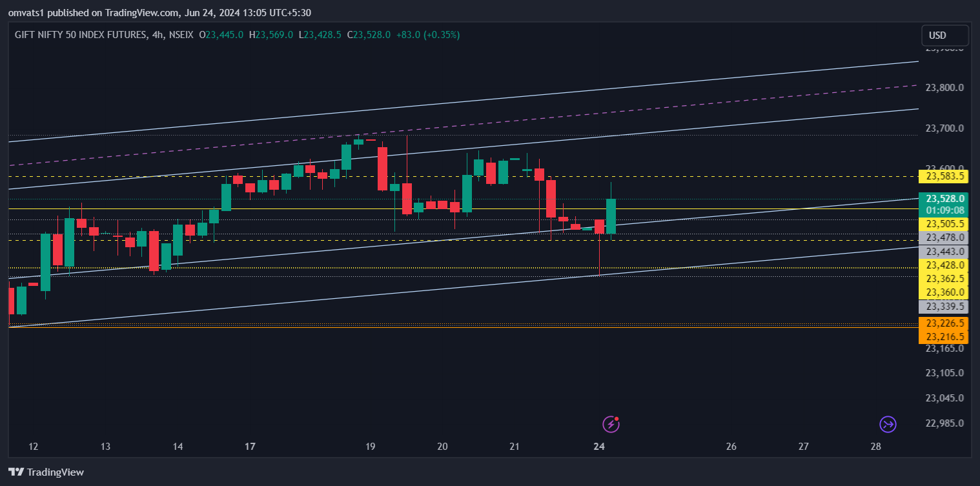Click date 19 on time axis

(370, 447)
